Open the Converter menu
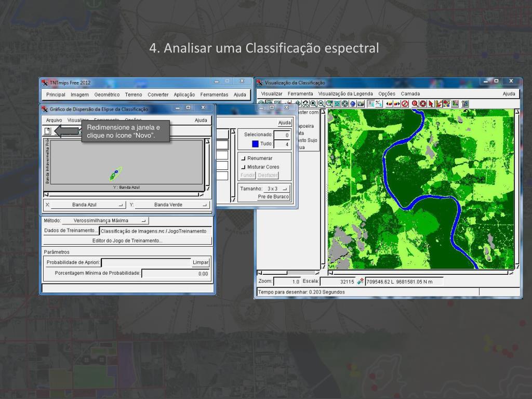Viewport: 532px width, 399px height. (158, 95)
